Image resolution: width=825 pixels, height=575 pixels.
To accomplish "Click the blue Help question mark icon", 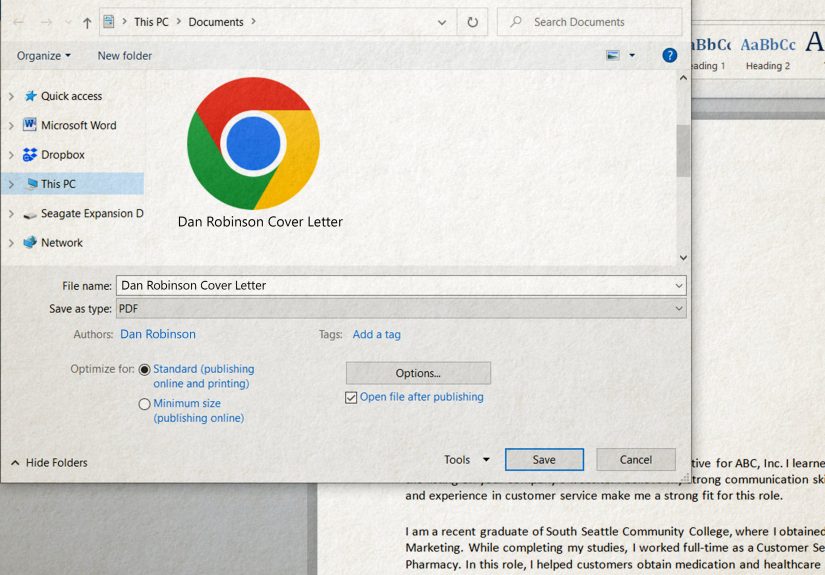I will coord(669,55).
